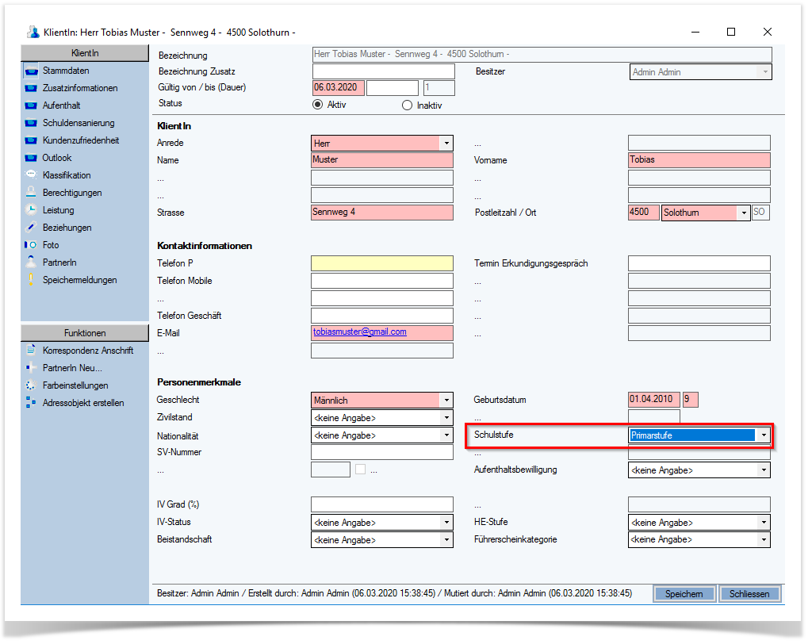The height and width of the screenshot is (644, 812).
Task: Select the Inaktiv status radio button
Action: pos(407,105)
